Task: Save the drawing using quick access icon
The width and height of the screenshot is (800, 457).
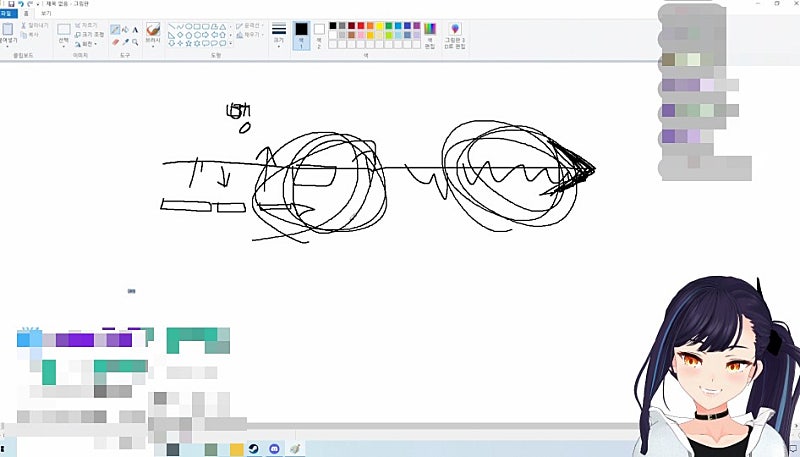Action: click(11, 4)
